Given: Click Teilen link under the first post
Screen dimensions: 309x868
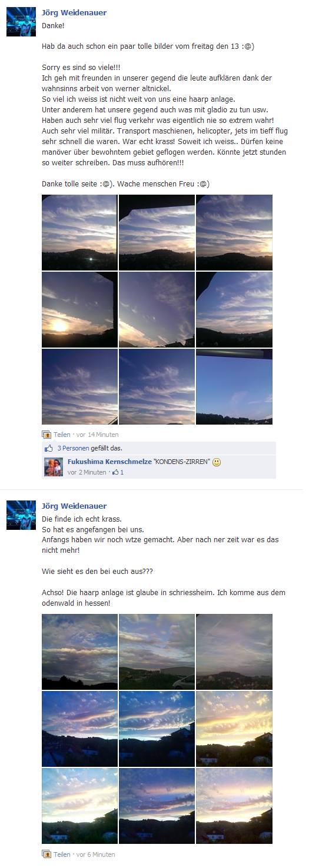Looking at the screenshot, I should point(62,435).
